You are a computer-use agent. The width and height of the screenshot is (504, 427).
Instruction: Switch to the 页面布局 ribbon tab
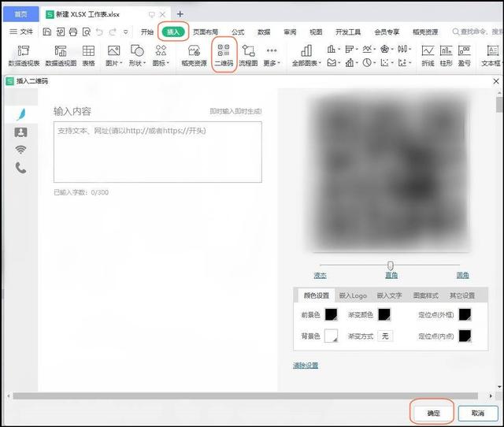pos(206,32)
